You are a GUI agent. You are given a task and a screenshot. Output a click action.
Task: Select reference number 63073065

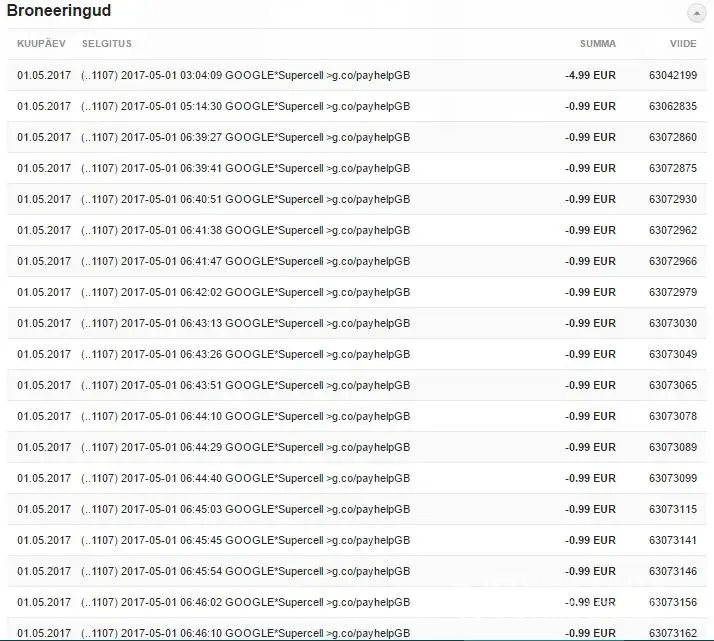673,385
